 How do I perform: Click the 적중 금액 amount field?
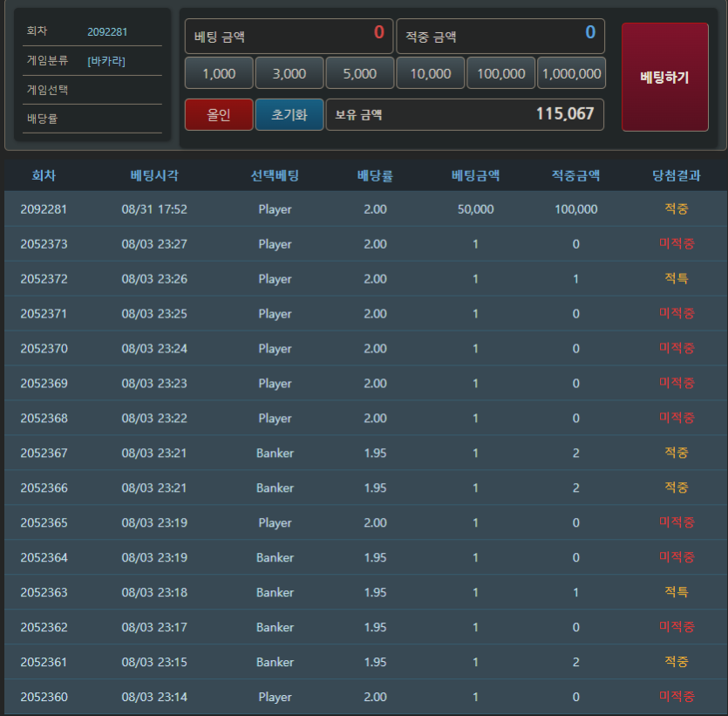click(500, 37)
